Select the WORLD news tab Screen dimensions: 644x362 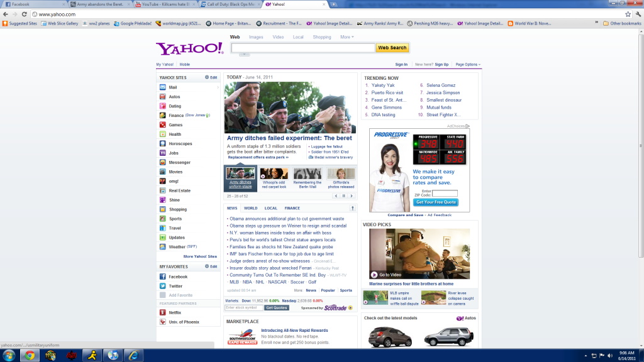(250, 208)
